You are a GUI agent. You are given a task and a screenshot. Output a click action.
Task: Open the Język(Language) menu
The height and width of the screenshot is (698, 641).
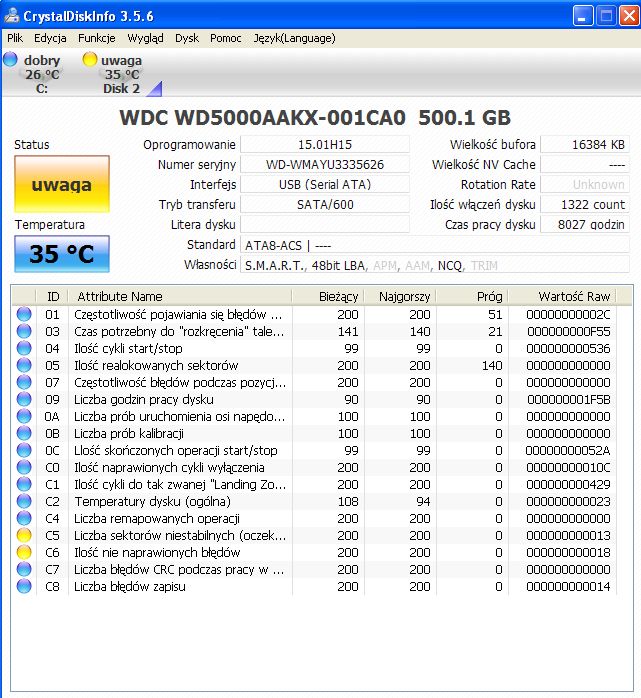click(x=295, y=38)
